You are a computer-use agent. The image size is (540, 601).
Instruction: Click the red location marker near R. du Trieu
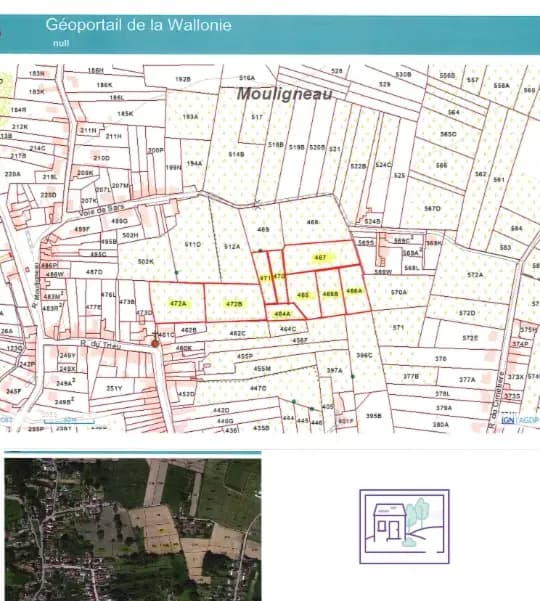155,343
